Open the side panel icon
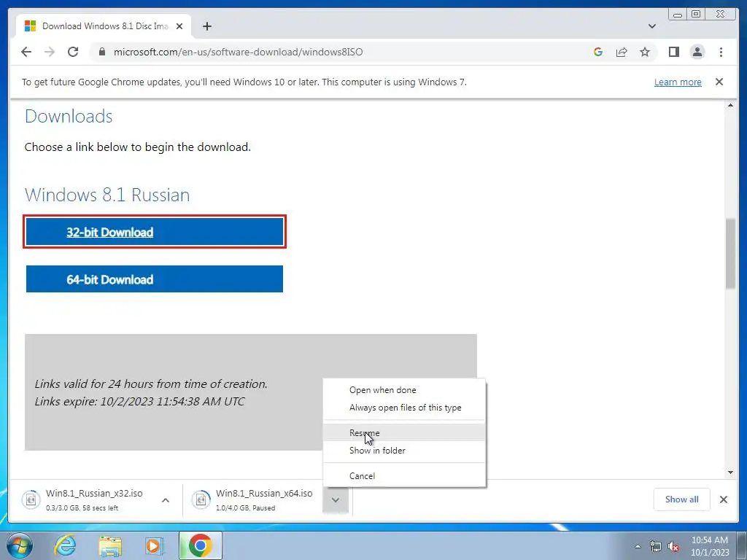The width and height of the screenshot is (747, 560). 673,52
